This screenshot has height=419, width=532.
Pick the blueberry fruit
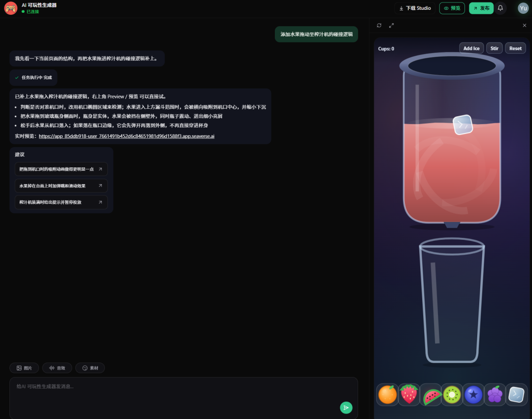click(x=473, y=394)
